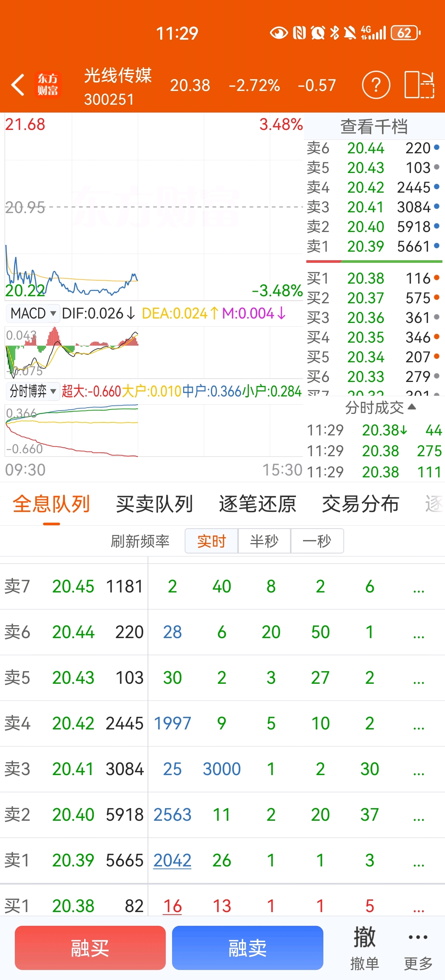Tap order 28 in 卖6 row
The image size is (445, 980).
click(x=172, y=632)
